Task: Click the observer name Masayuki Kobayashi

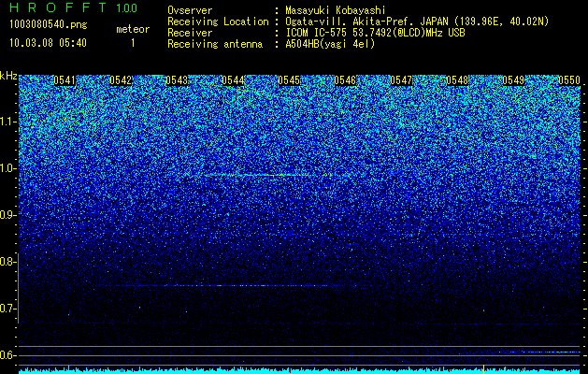Action: pyautogui.click(x=336, y=10)
